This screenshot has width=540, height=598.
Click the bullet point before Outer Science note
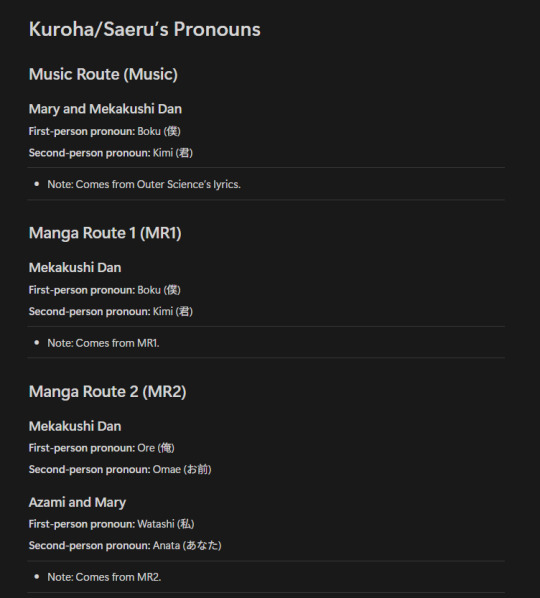point(37,184)
